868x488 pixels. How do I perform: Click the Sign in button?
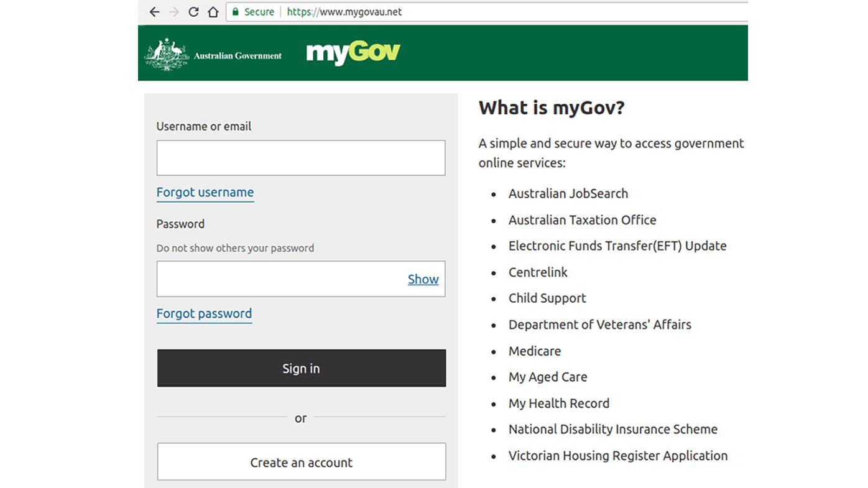302,368
